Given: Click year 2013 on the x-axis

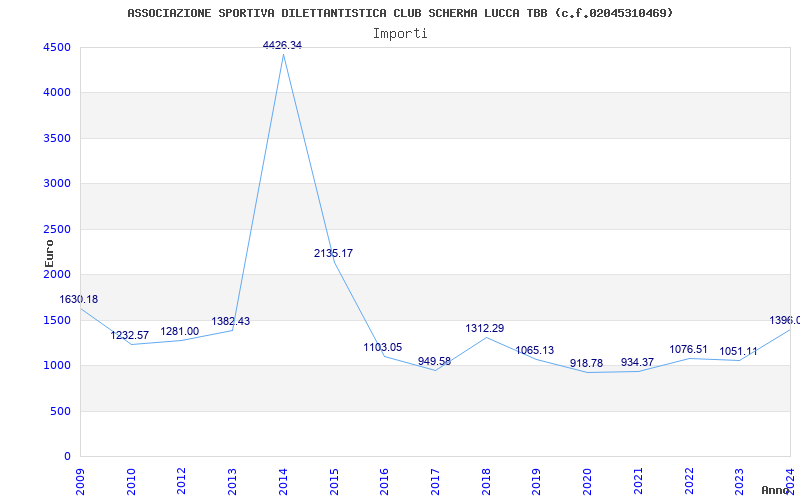Looking at the screenshot, I should coord(233,481).
